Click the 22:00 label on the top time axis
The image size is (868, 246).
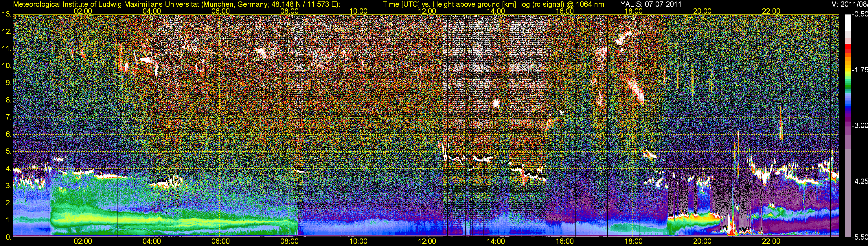(x=771, y=11)
